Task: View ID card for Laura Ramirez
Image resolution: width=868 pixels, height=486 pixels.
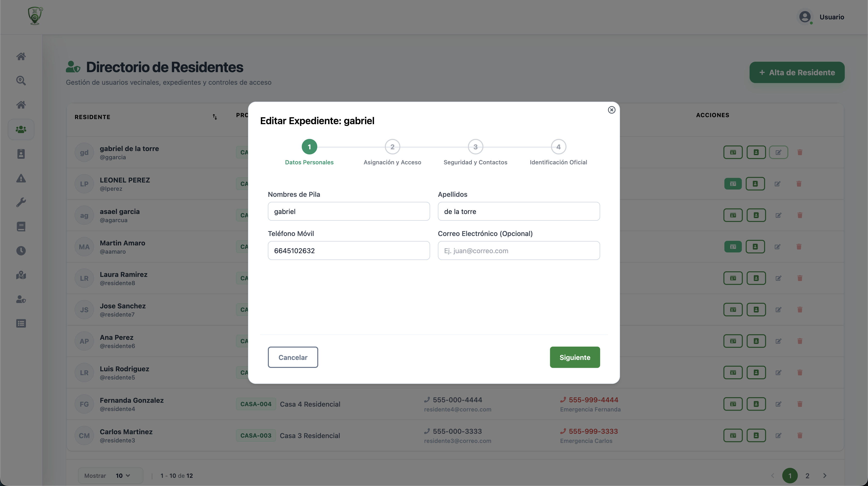Action: click(733, 278)
